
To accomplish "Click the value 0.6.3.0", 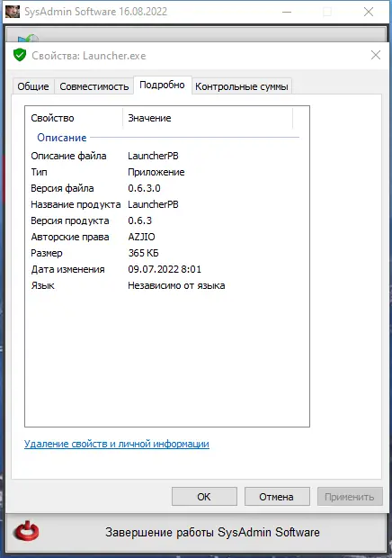I will [144, 188].
